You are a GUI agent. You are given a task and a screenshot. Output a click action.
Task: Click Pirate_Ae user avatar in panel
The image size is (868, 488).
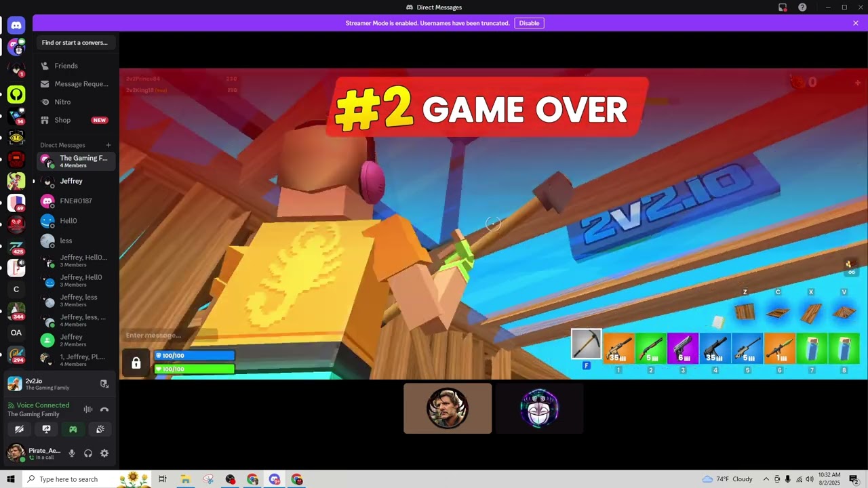[16, 453]
